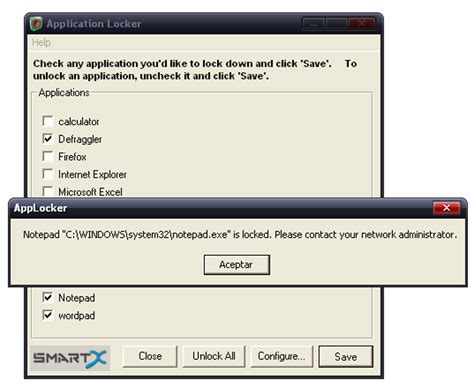
Task: Click the Defraggler label text
Action: (x=80, y=139)
